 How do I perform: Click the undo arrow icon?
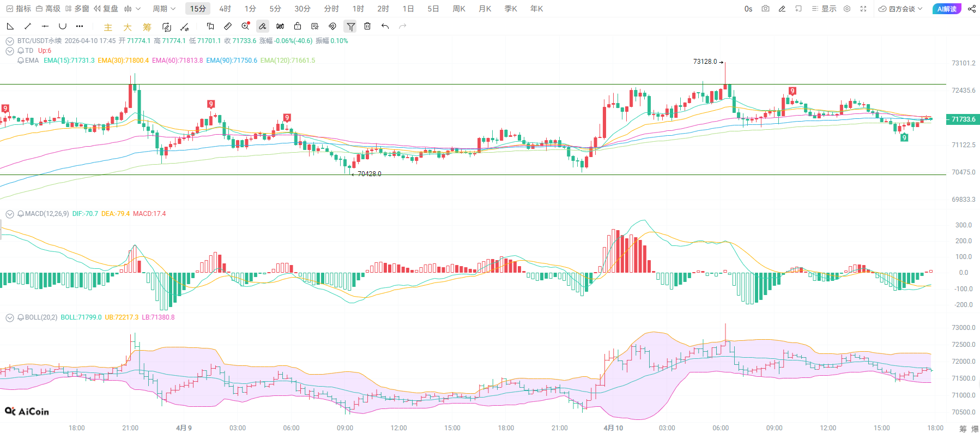pos(385,26)
